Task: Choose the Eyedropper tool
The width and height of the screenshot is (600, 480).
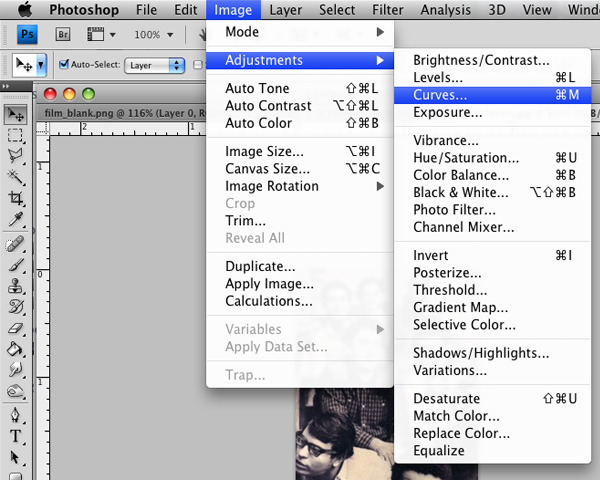Action: click(16, 219)
